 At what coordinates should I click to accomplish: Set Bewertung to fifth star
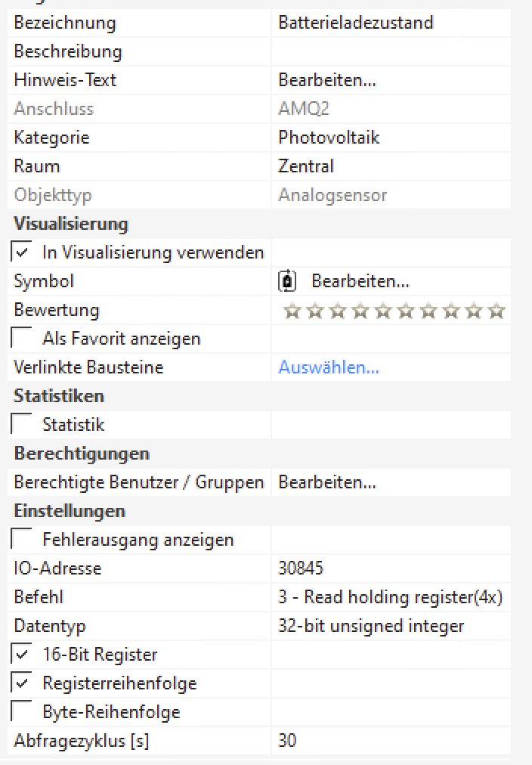pos(383,310)
